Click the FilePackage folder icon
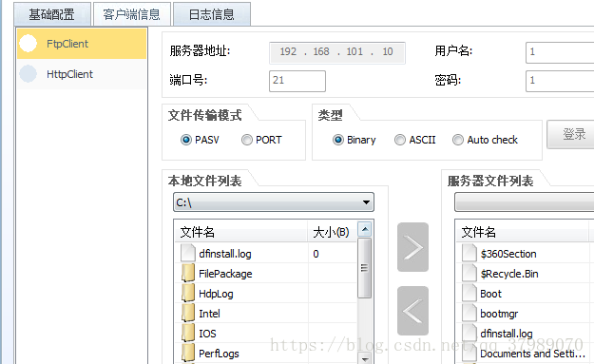The image size is (594, 364). point(188,274)
